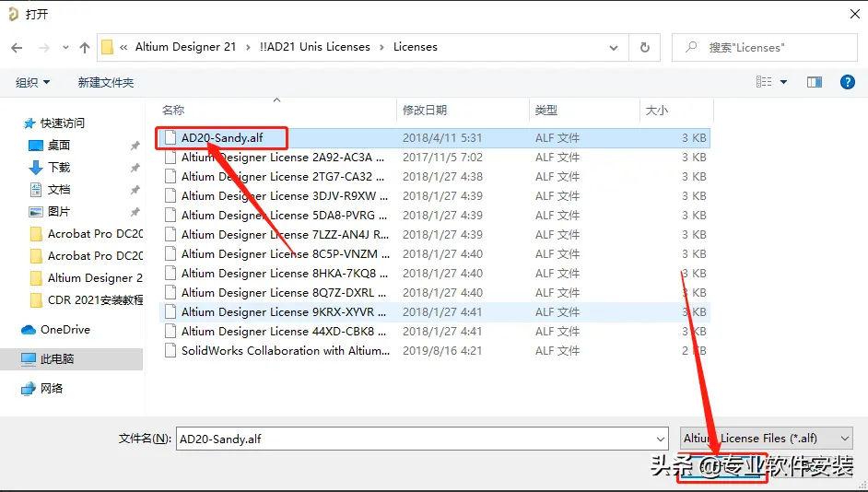Screen dimensions: 868x492
Task: Select Altium Designer License 8C5P-VNZM file
Action: (x=434, y=254)
